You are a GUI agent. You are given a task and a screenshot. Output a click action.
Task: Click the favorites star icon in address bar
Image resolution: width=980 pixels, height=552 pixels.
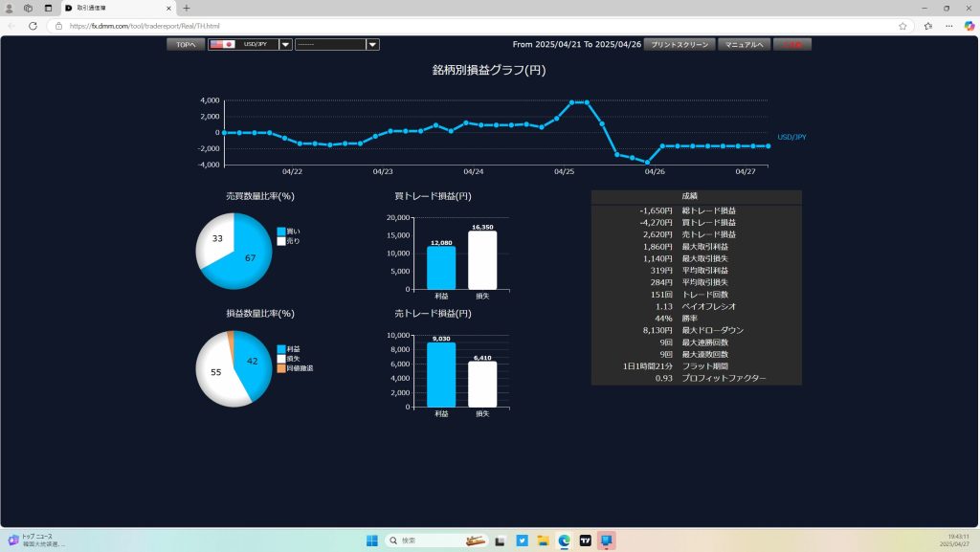pos(902,26)
